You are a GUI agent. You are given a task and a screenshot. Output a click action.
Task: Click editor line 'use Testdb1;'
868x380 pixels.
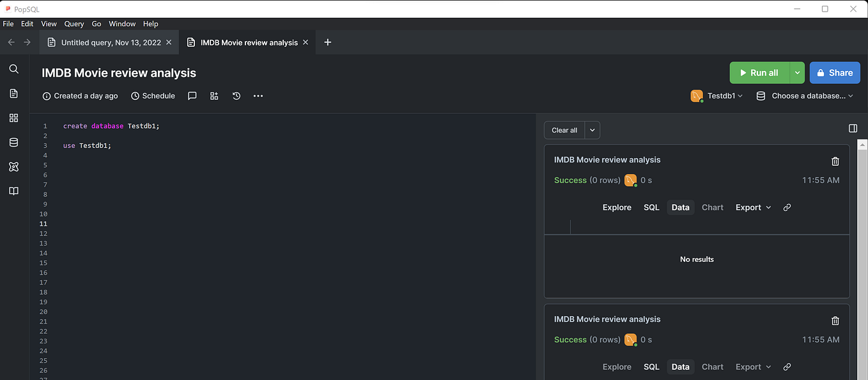pyautogui.click(x=87, y=146)
